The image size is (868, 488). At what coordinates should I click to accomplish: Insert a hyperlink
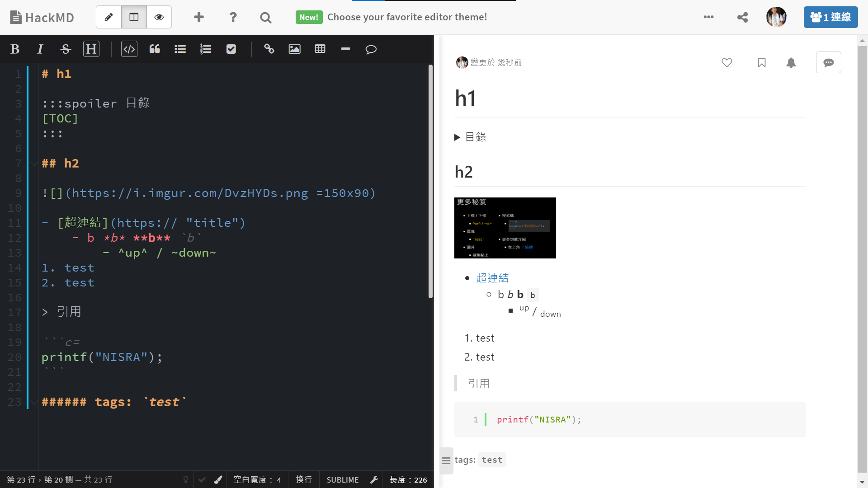tap(269, 49)
